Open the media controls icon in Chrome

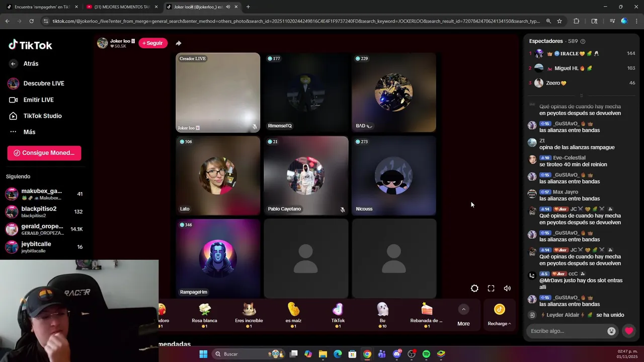pyautogui.click(x=612, y=21)
